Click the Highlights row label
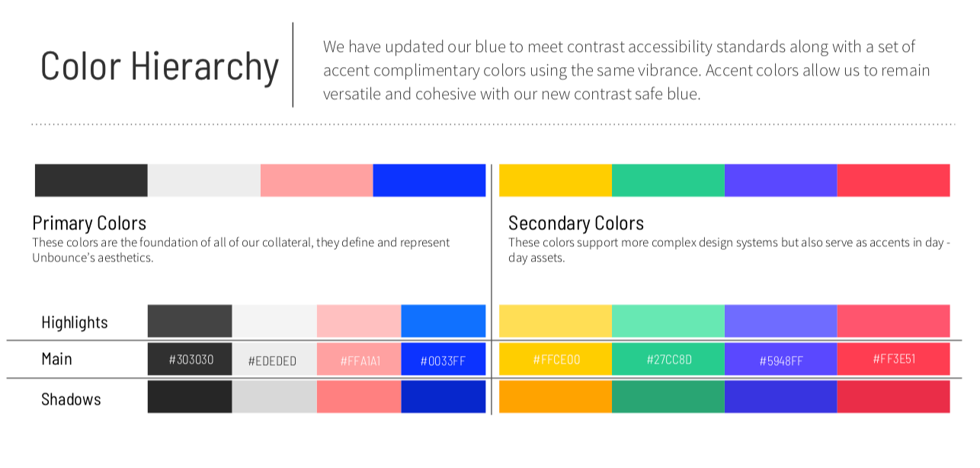 point(75,322)
